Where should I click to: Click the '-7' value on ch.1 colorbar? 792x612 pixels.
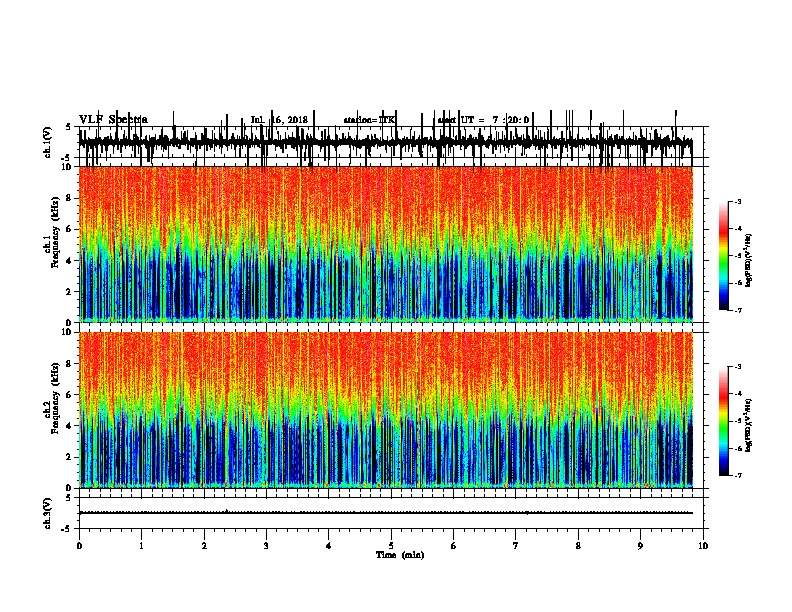coord(737,310)
